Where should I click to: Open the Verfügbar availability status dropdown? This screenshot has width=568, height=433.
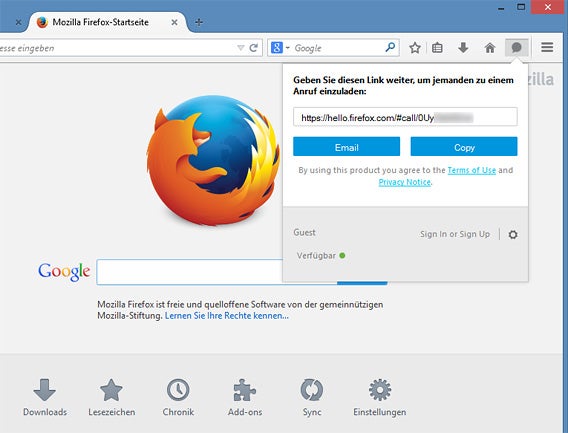(321, 255)
